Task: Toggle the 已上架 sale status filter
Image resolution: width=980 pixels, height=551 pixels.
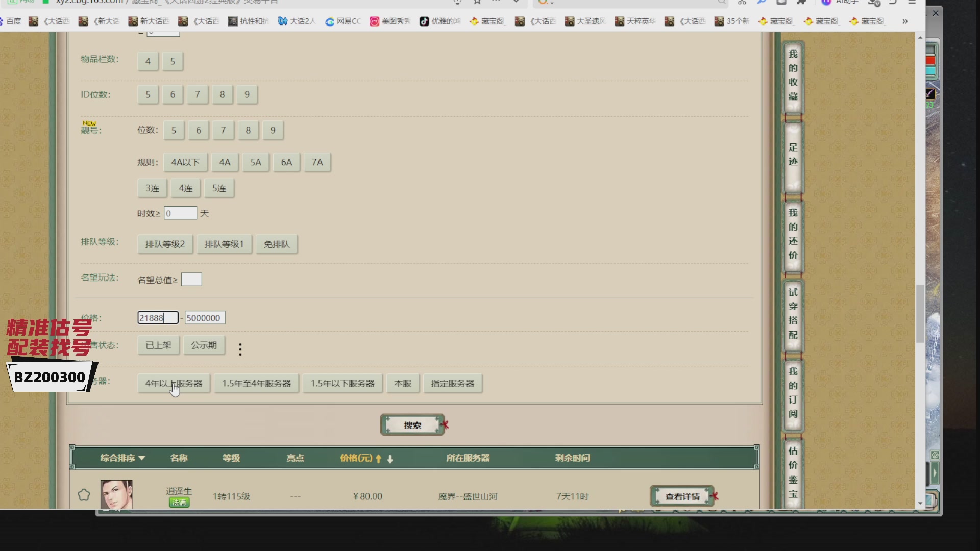Action: [158, 345]
